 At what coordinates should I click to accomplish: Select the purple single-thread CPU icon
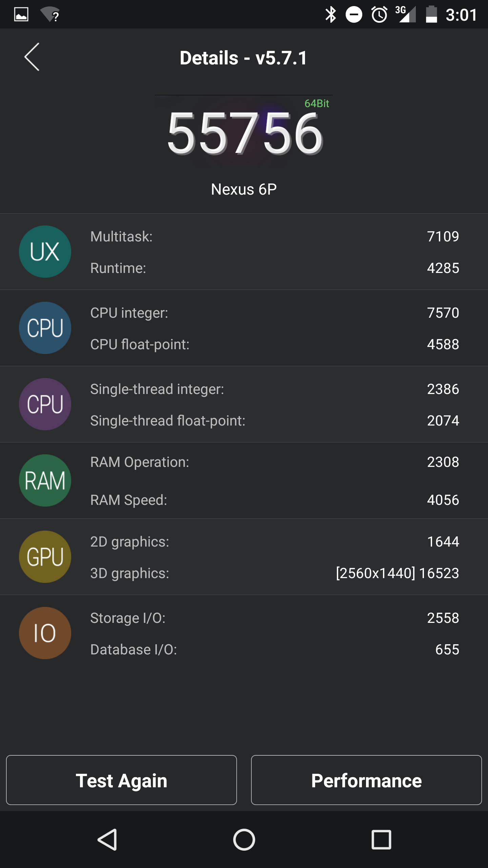click(45, 404)
